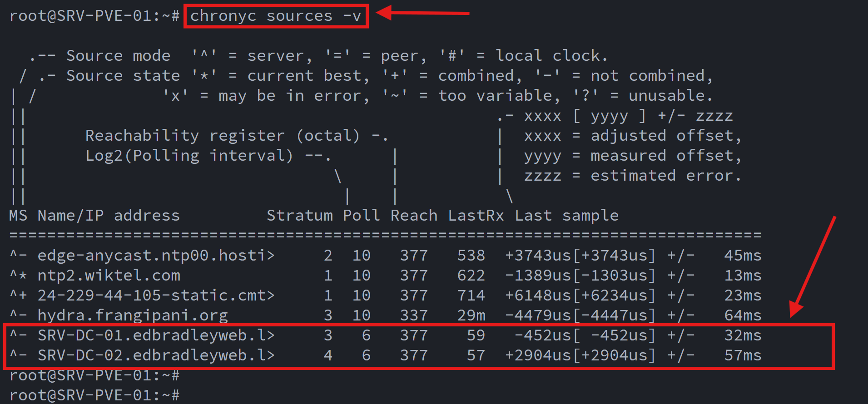Click the Stratum column header
Image resolution: width=868 pixels, height=404 pixels.
(x=299, y=216)
